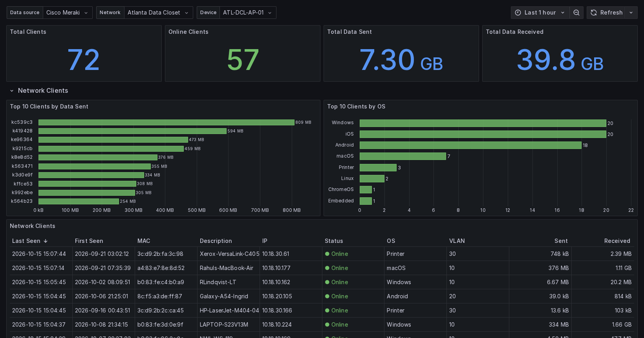Open the refresh interval dropdown arrow

(631, 13)
